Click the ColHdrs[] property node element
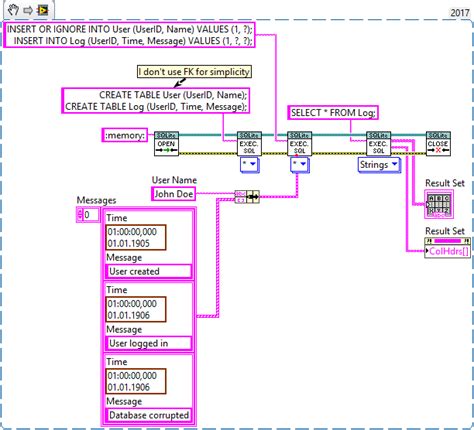Screen dimensions: 474x430 pyautogui.click(x=448, y=251)
